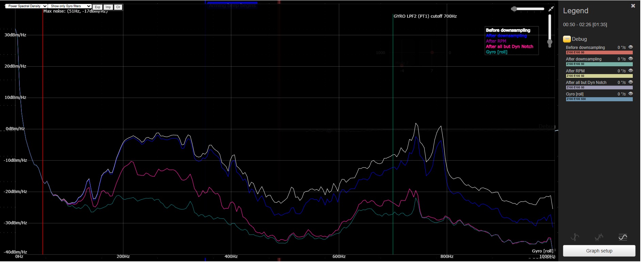Open the Show only Gyro filters dropdown
Viewport: 644px width, 262px height.
pyautogui.click(x=70, y=6)
